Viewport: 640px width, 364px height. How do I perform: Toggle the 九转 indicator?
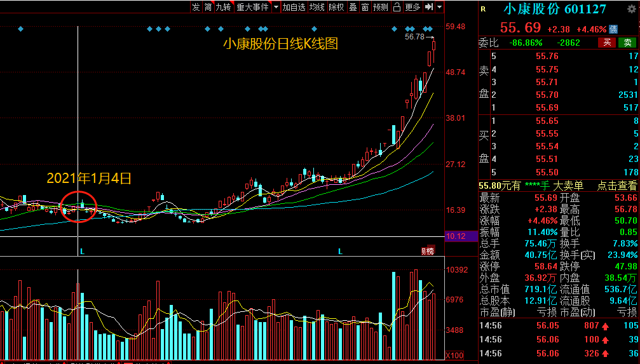coord(223,7)
